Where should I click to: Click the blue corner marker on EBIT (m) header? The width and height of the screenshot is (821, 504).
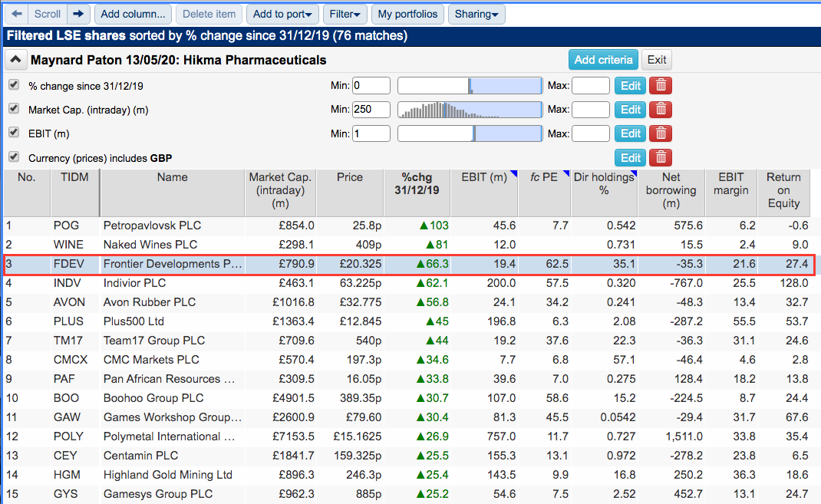point(514,173)
